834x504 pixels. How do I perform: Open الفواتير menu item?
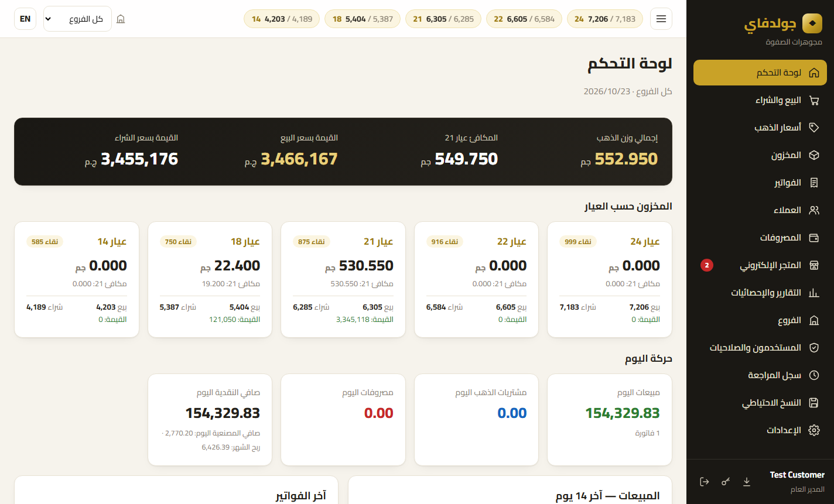tap(760, 183)
